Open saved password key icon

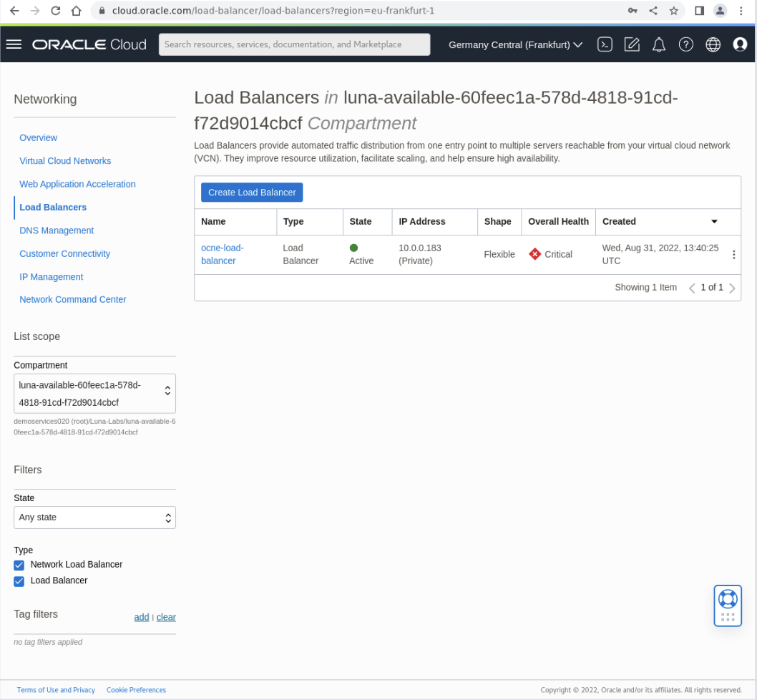pos(632,11)
